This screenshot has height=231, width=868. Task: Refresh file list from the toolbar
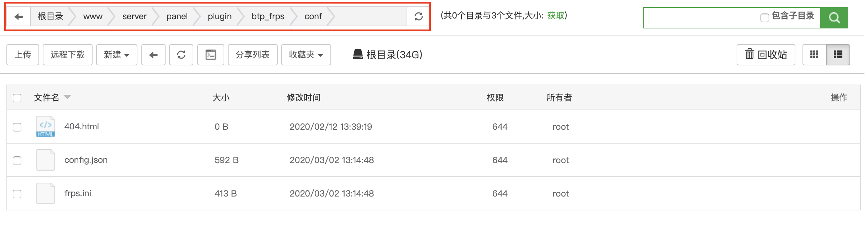point(181,55)
